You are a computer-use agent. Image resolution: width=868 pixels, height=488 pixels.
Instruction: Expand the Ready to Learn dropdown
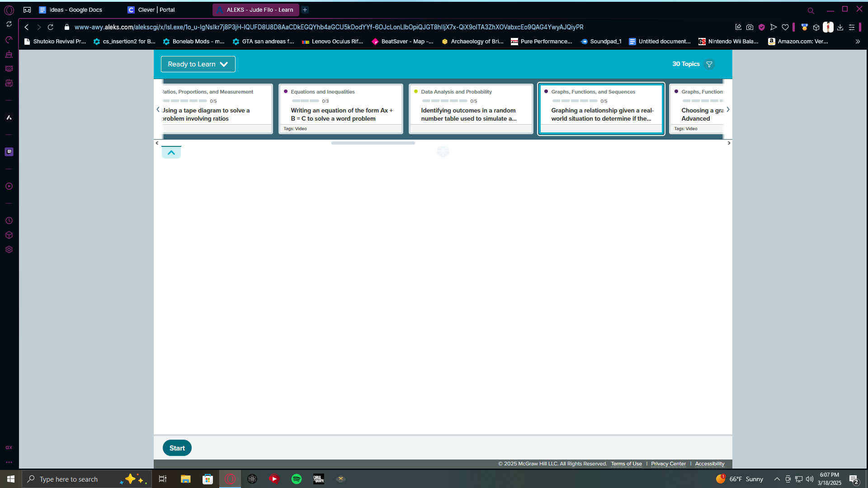pyautogui.click(x=198, y=64)
